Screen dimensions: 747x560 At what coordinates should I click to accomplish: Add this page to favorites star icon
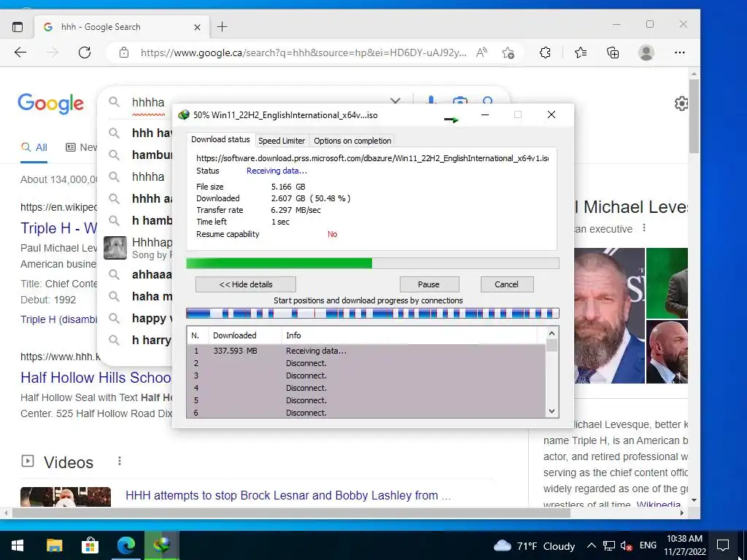508,52
